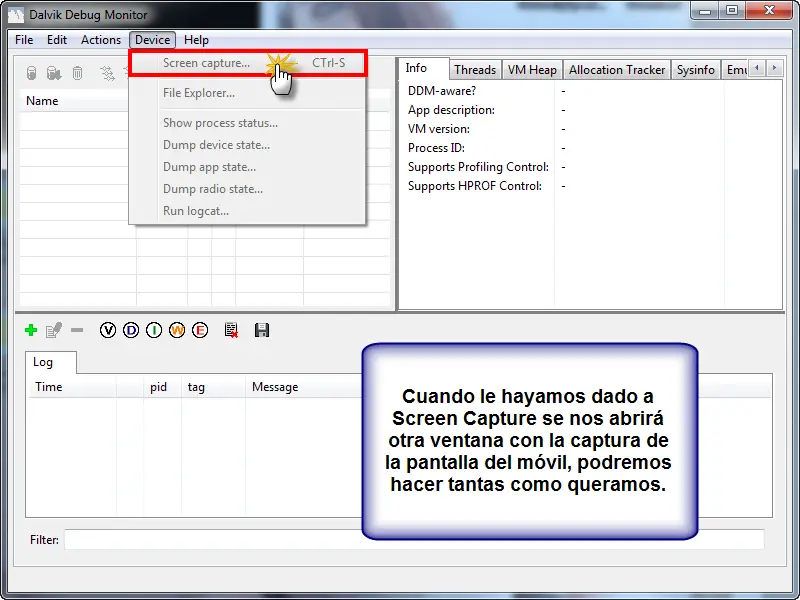Switch to the Sysinfo tab

(695, 70)
